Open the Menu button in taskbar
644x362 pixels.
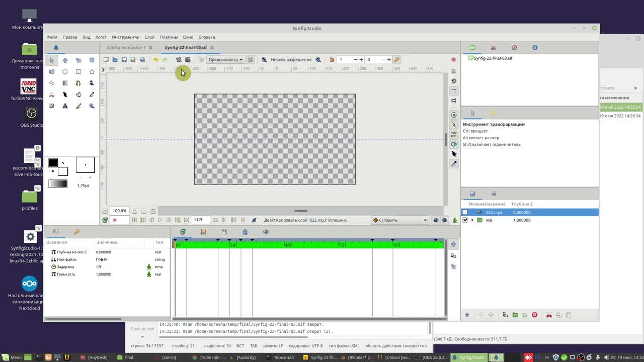(x=12, y=357)
